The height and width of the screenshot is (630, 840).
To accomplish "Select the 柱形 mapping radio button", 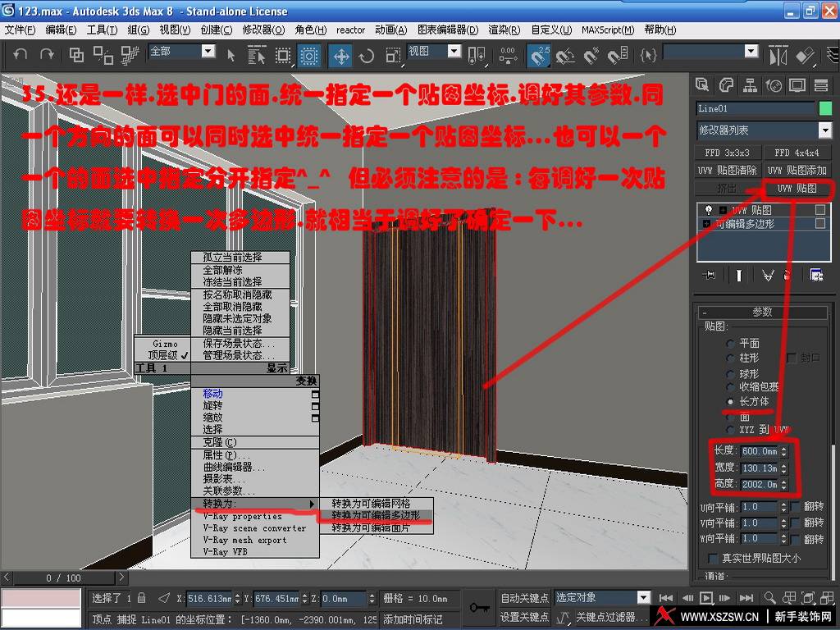I will coord(730,358).
